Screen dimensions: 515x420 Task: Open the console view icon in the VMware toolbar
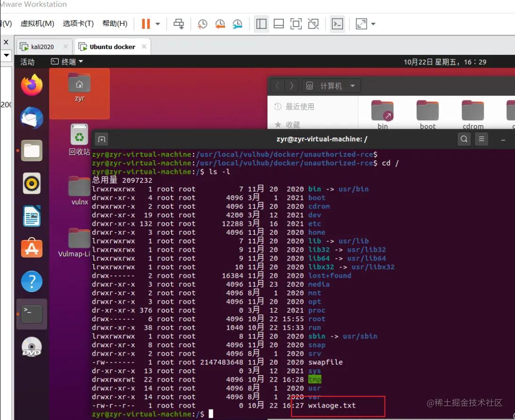[337, 24]
